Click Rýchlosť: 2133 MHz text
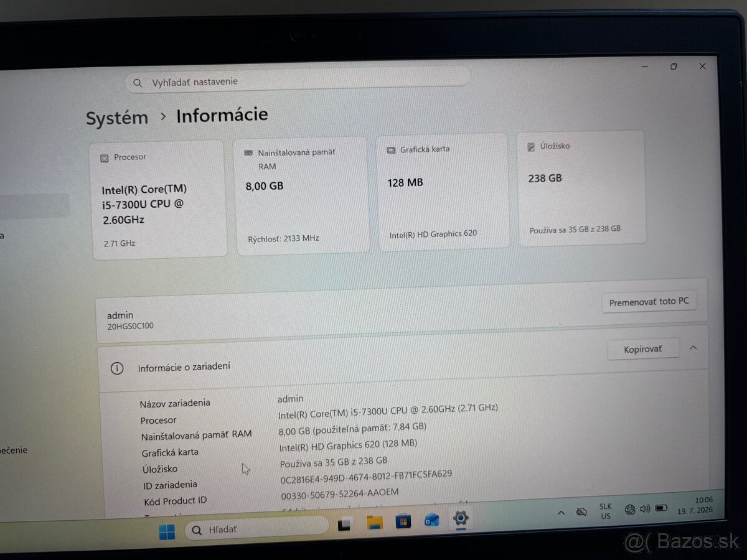The image size is (747, 560). 283,239
